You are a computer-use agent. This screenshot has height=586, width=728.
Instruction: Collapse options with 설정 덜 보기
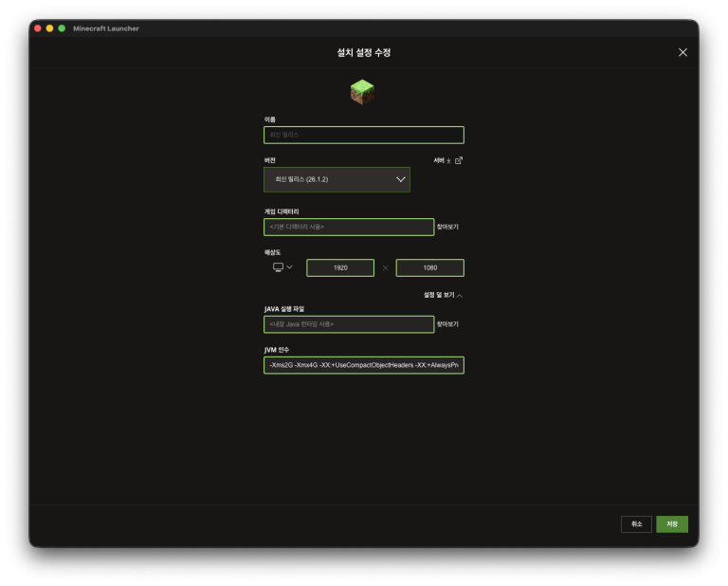443,295
